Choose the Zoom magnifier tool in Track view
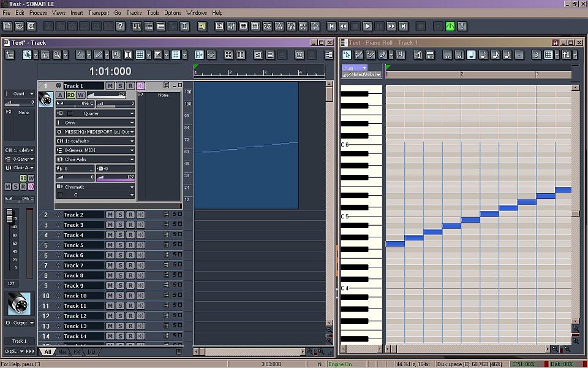 coord(56,55)
